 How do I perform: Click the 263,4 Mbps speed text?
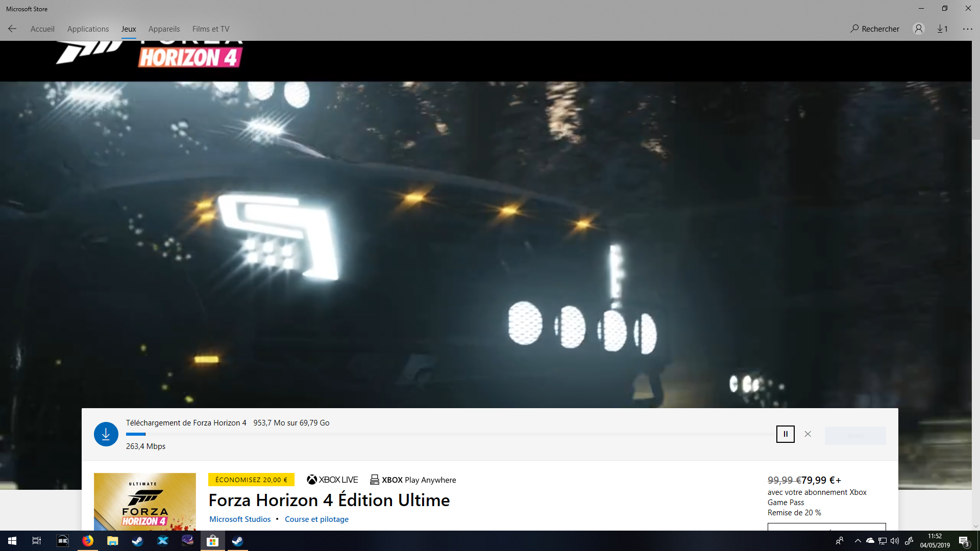pyautogui.click(x=145, y=446)
